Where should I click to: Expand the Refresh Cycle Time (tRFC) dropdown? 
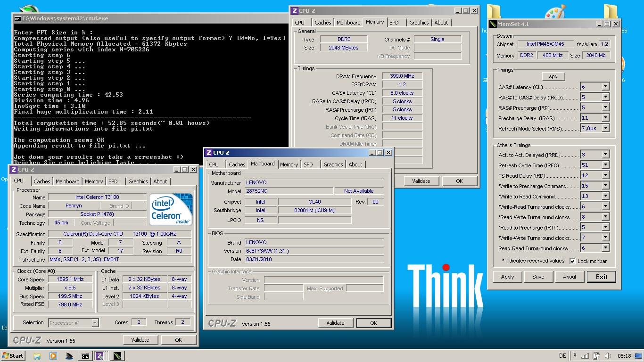605,165
